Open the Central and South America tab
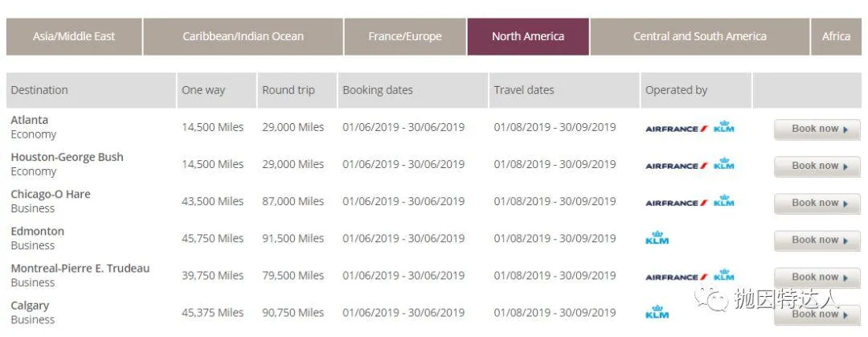 699,36
